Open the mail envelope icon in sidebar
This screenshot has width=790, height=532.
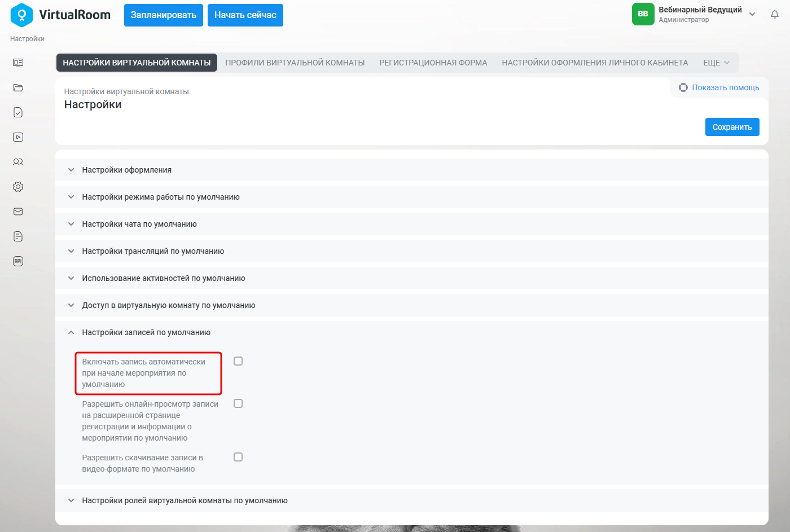(x=18, y=212)
